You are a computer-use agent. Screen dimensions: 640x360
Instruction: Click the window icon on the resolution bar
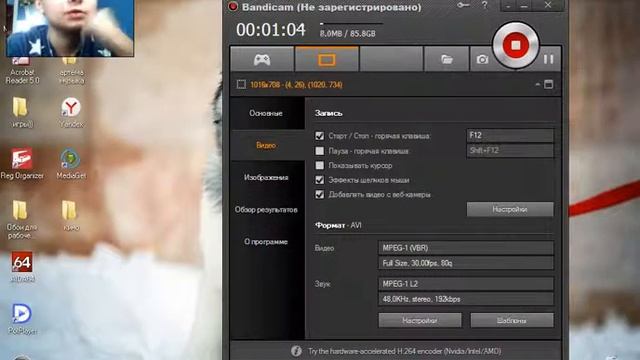(x=549, y=84)
